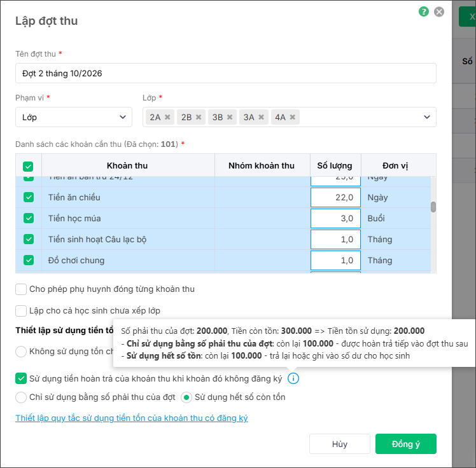Viewport: 476px width, 468px height.
Task: Select Chỉ sử dụng bằng số phải thu
Action: (21, 397)
